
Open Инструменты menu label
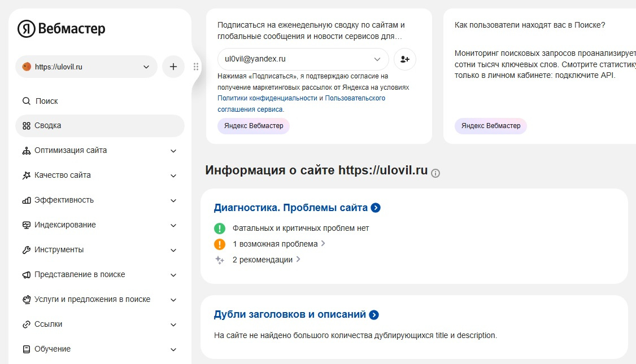(x=59, y=249)
